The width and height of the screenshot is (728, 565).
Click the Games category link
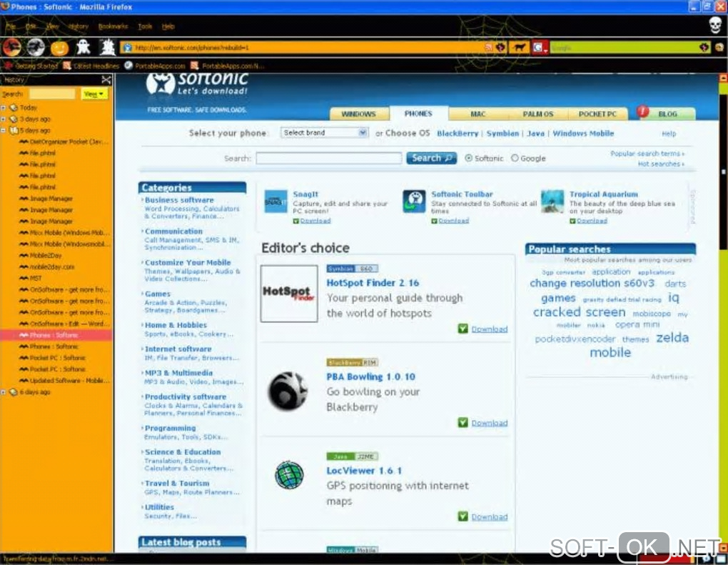pyautogui.click(x=158, y=294)
